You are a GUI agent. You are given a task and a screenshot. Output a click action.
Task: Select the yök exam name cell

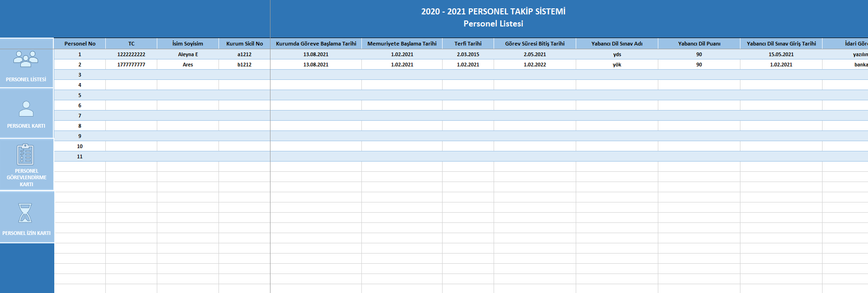coord(617,65)
